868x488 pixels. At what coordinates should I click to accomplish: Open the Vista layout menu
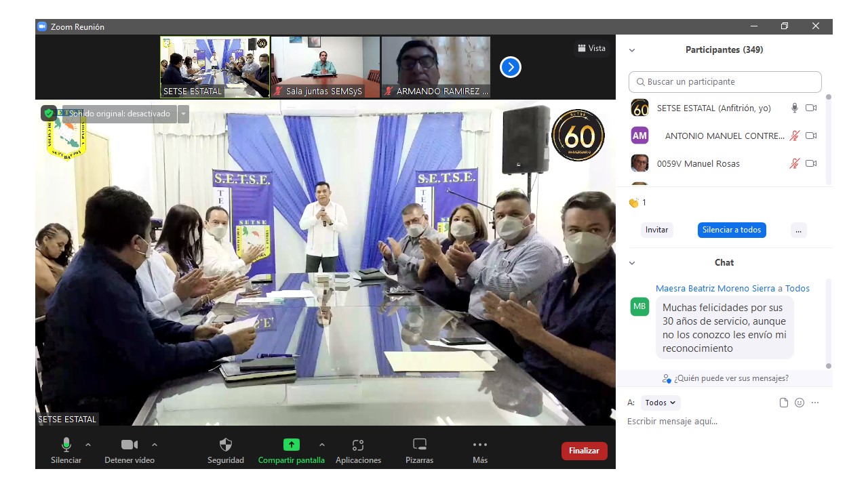(x=591, y=48)
